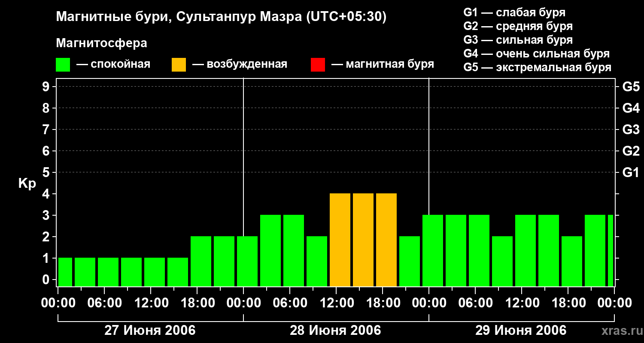644x343 pixels.
Task: Click the green bar at 18:00 on 27 June
Action: (x=201, y=262)
